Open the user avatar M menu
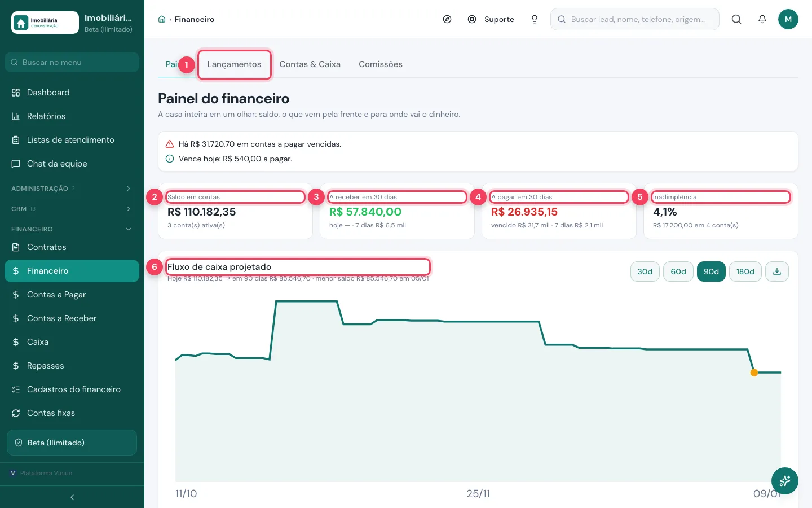Image resolution: width=812 pixels, height=508 pixels. pyautogui.click(x=788, y=19)
